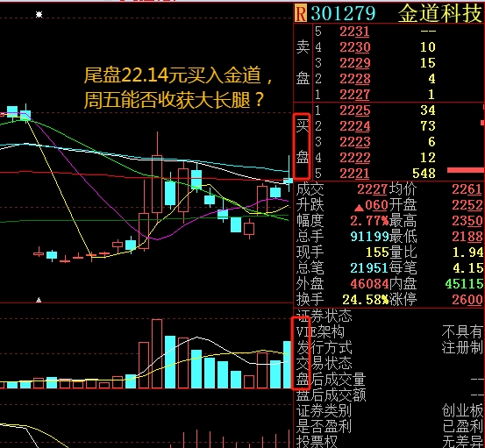
Task: Click the 开盘 value 2252
Action: [x=467, y=205]
